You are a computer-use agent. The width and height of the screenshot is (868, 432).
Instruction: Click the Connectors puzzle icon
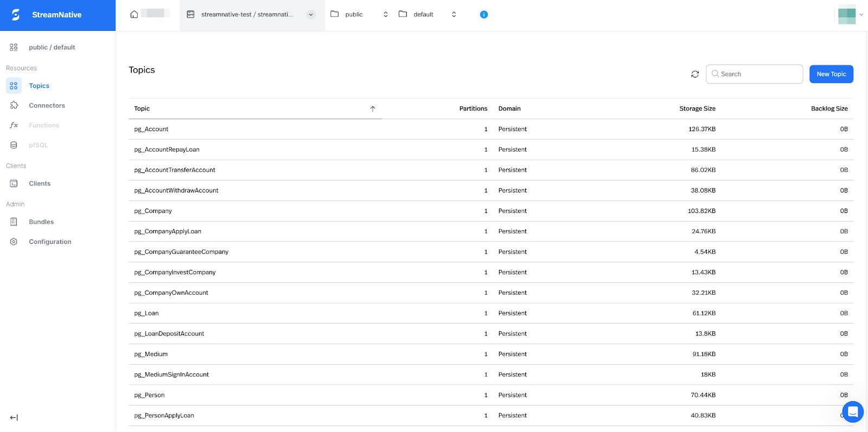pos(14,105)
